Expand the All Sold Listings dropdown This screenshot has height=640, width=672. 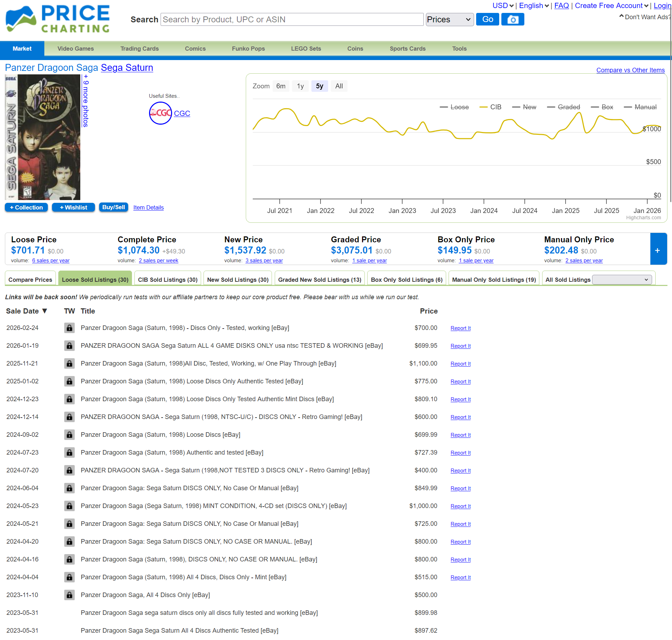[622, 280]
